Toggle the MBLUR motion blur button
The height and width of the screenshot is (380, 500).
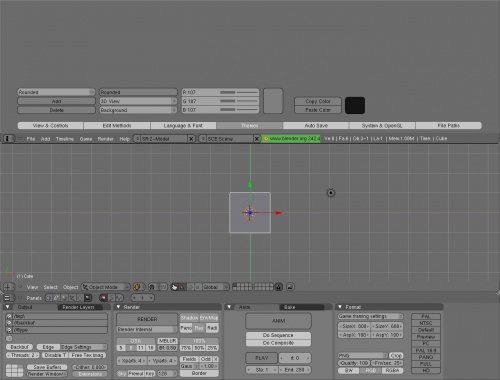(167, 341)
